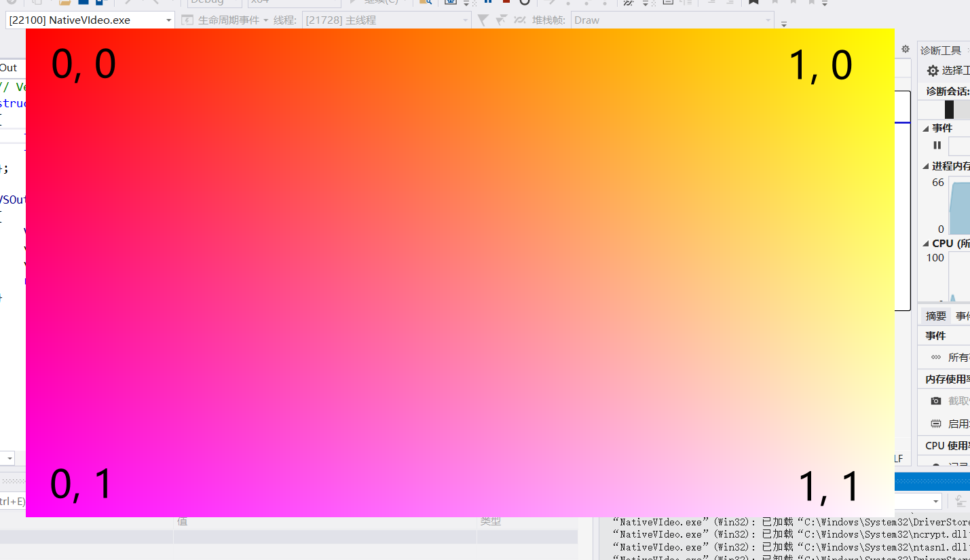Click the pause icon in events track
Viewport: 970px width, 560px height.
[937, 145]
